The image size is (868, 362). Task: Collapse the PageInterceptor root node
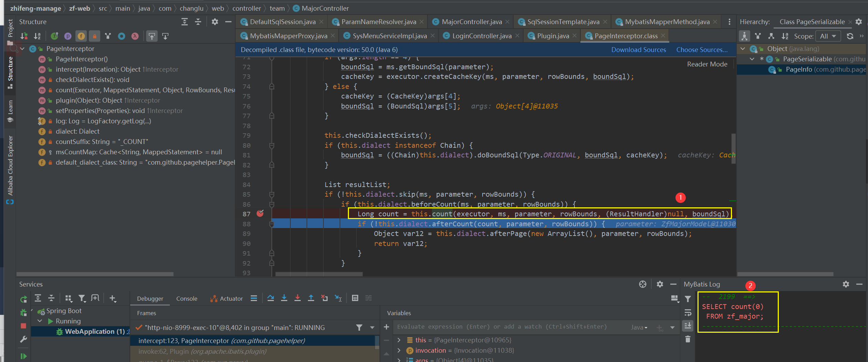tap(22, 49)
